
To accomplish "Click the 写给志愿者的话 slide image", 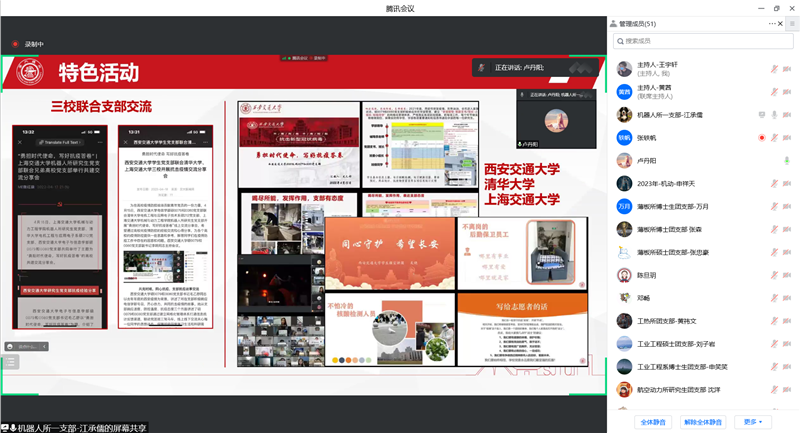I will pyautogui.click(x=522, y=329).
